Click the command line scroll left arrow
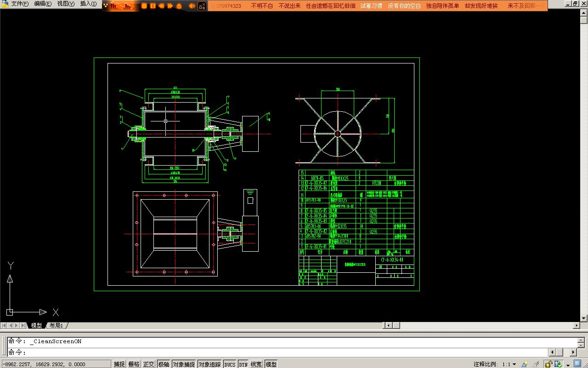 point(552,352)
